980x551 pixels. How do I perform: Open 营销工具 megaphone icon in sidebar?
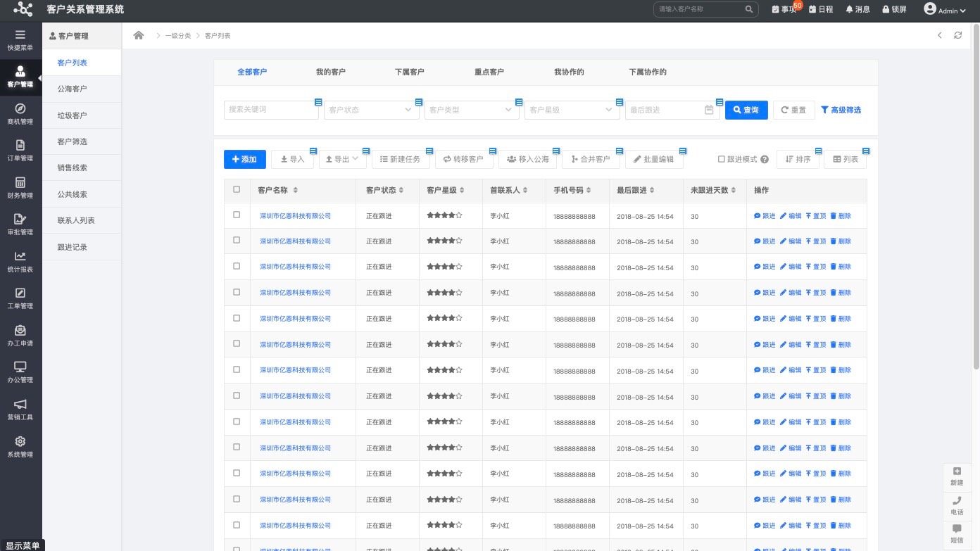pos(20,404)
